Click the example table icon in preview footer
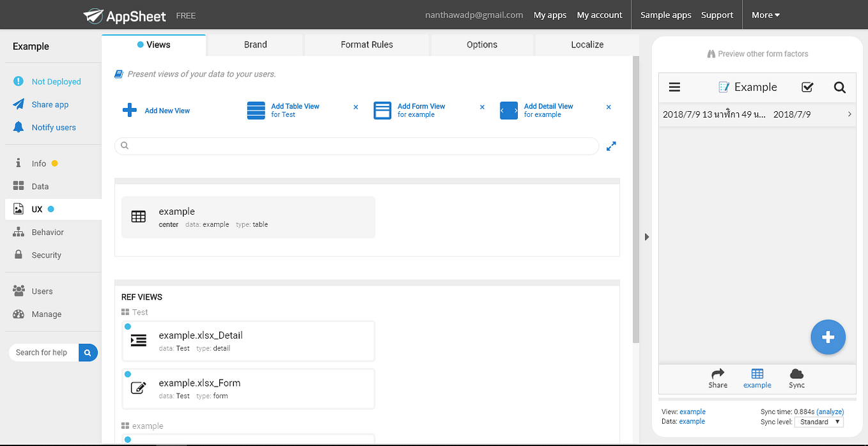Screen dimensions: 868x446 coord(757,374)
